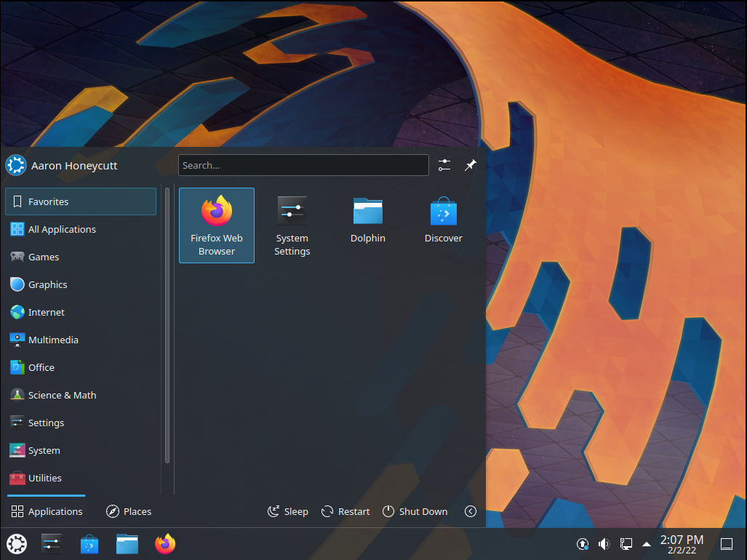747x560 pixels.
Task: Open System Settings from favorites grid
Action: click(x=292, y=225)
